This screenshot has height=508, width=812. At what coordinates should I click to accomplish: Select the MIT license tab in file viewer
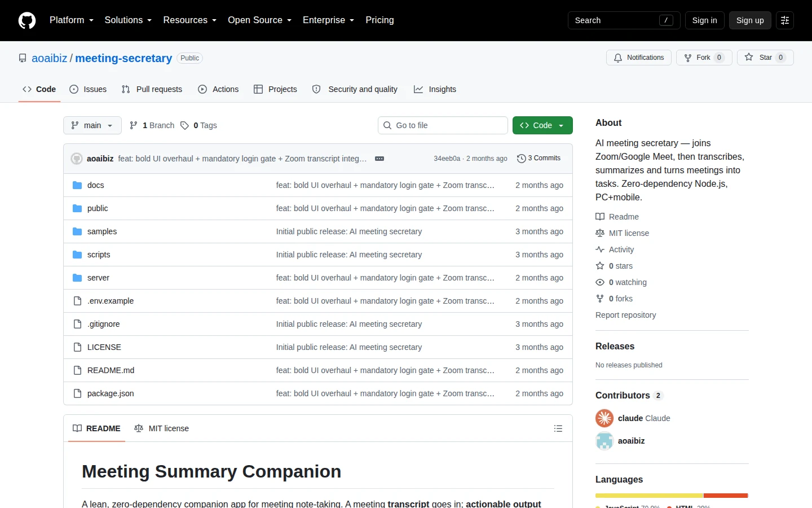click(x=161, y=428)
